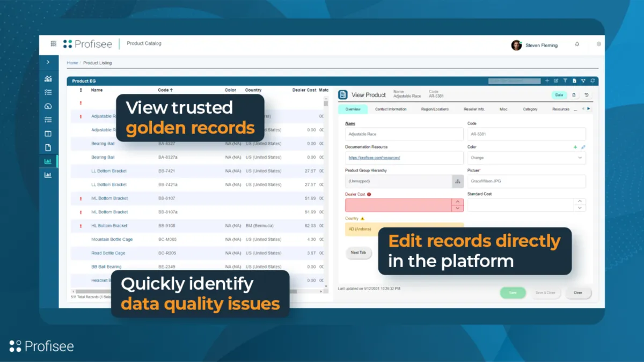
Task: Open the filter funnel icon in Product EG toolbar
Action: tap(565, 81)
